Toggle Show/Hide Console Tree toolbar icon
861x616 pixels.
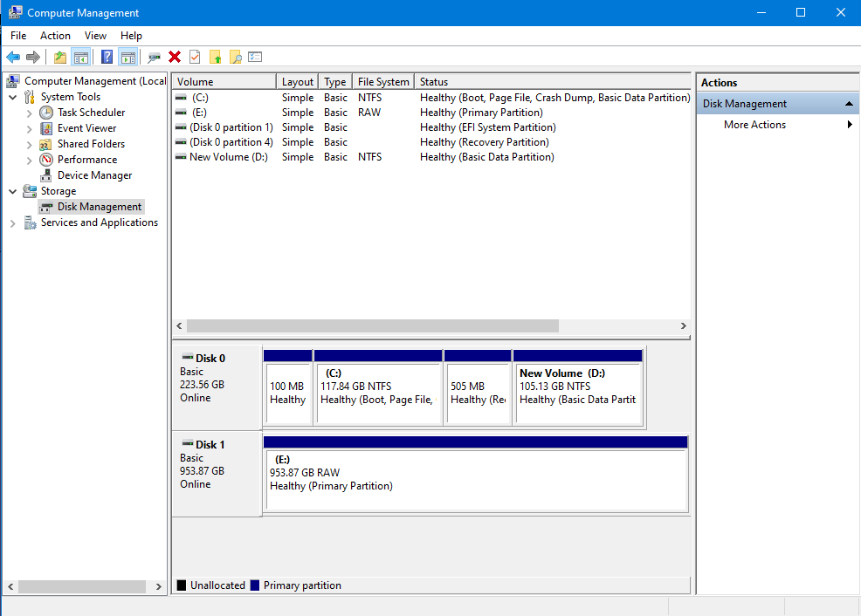[x=80, y=57]
